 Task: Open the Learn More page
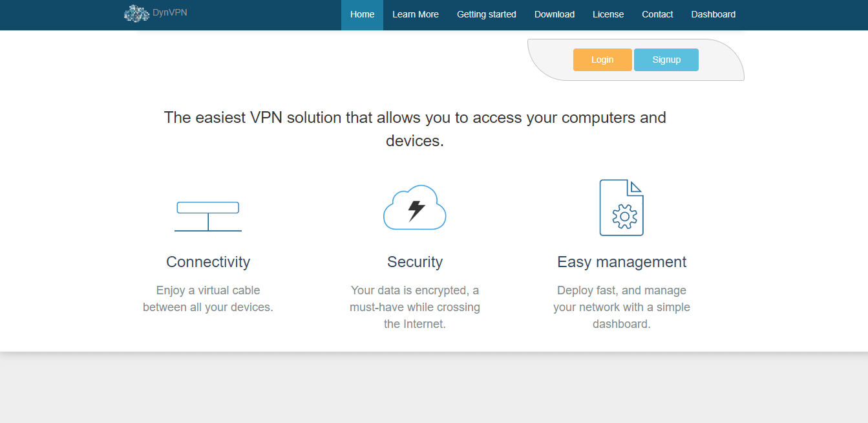tap(416, 15)
